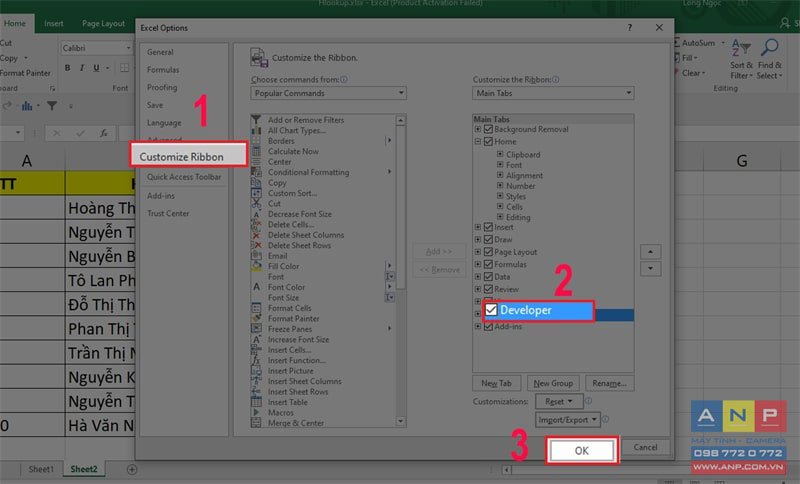This screenshot has height=484, width=800.
Task: Click the Custom Sort command icon
Action: click(x=256, y=193)
